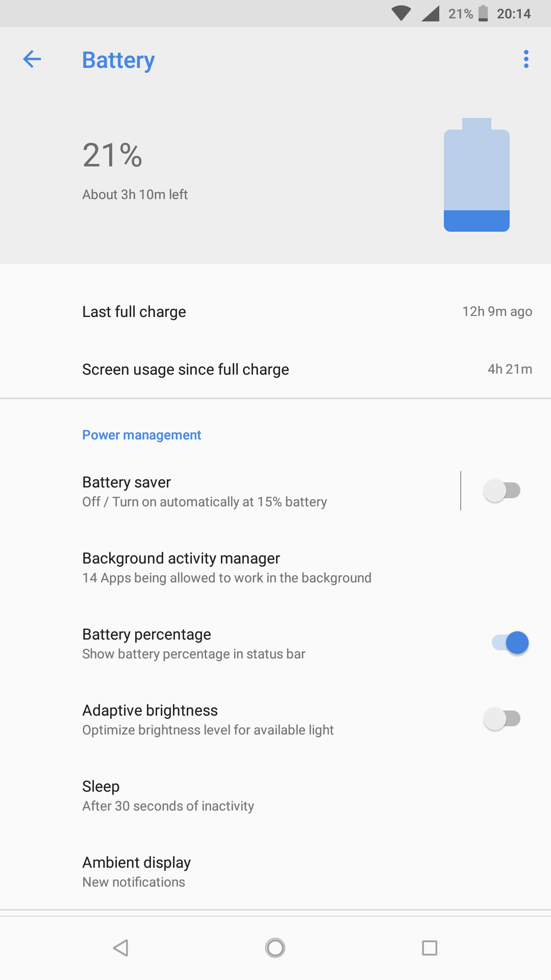The width and height of the screenshot is (551, 980).
Task: Select Last full charge row
Action: (x=275, y=312)
